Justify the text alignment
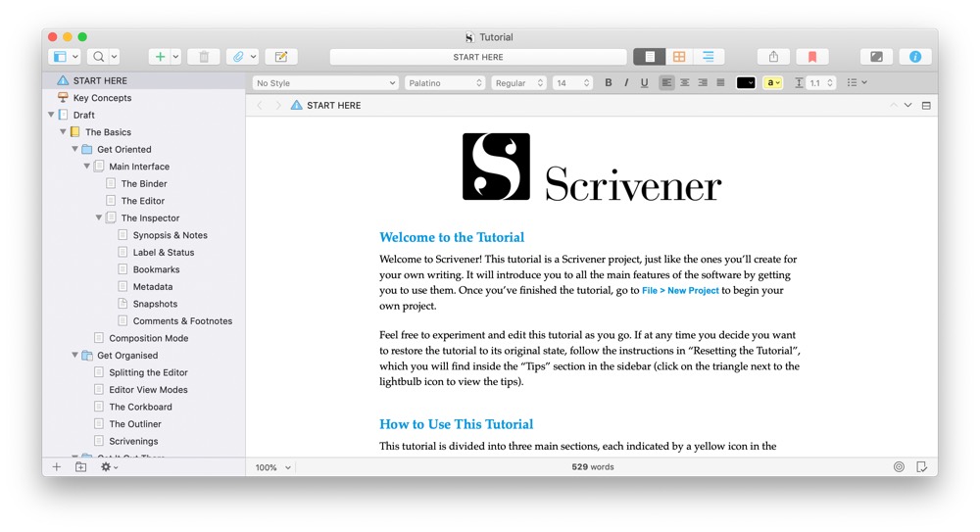The image size is (980, 532). click(720, 82)
